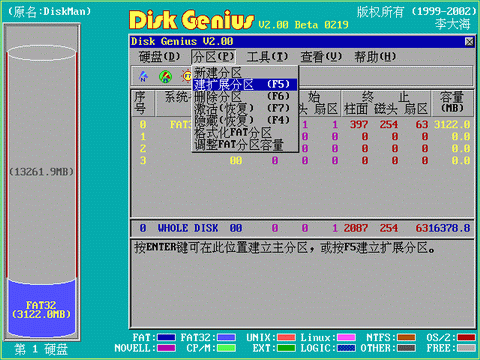Click the yellow sun F7 toolbar icon

tap(187, 76)
